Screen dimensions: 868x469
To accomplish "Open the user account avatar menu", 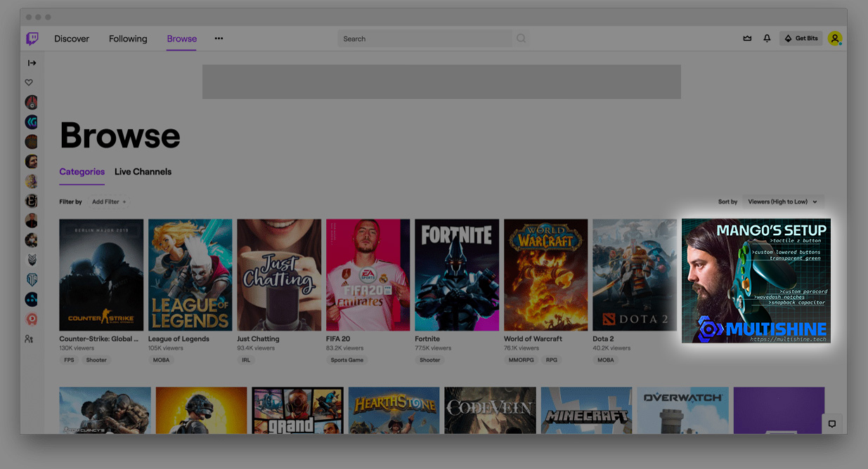I will [835, 39].
